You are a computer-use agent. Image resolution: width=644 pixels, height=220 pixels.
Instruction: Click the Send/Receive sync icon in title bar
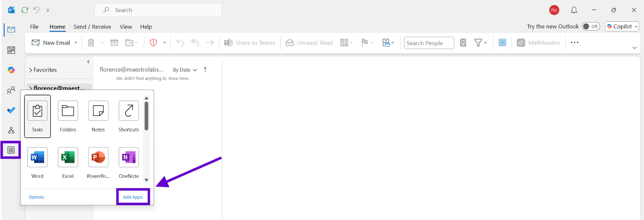pos(25,10)
